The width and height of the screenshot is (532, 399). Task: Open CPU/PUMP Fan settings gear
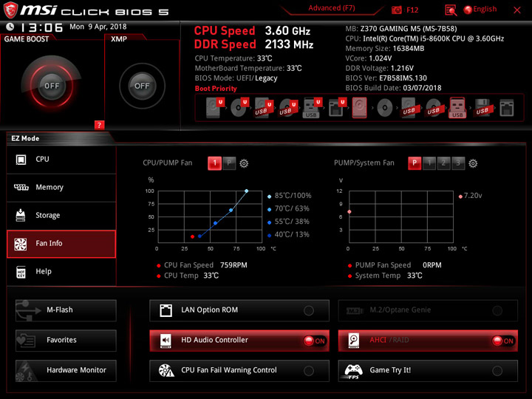(244, 163)
